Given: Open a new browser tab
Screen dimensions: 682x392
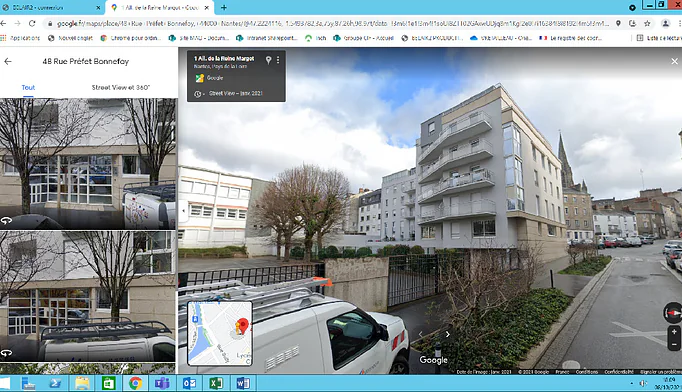Looking at the screenshot, I should pos(224,7).
